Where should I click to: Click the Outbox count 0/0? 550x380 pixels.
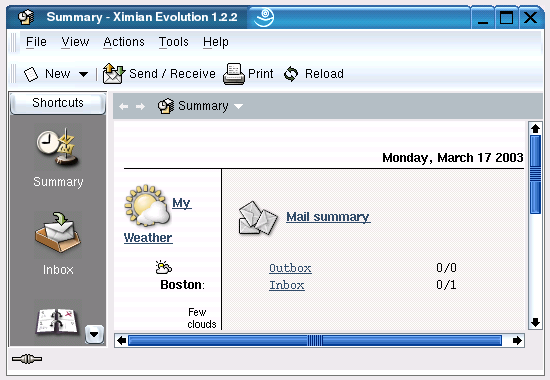446,268
